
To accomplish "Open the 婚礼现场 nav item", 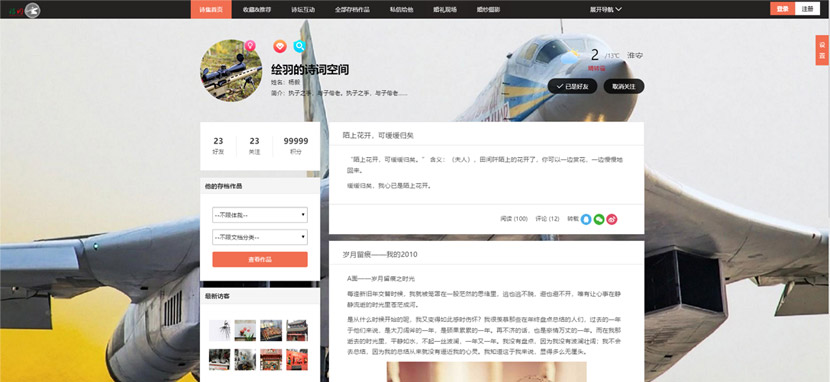I will pos(445,10).
